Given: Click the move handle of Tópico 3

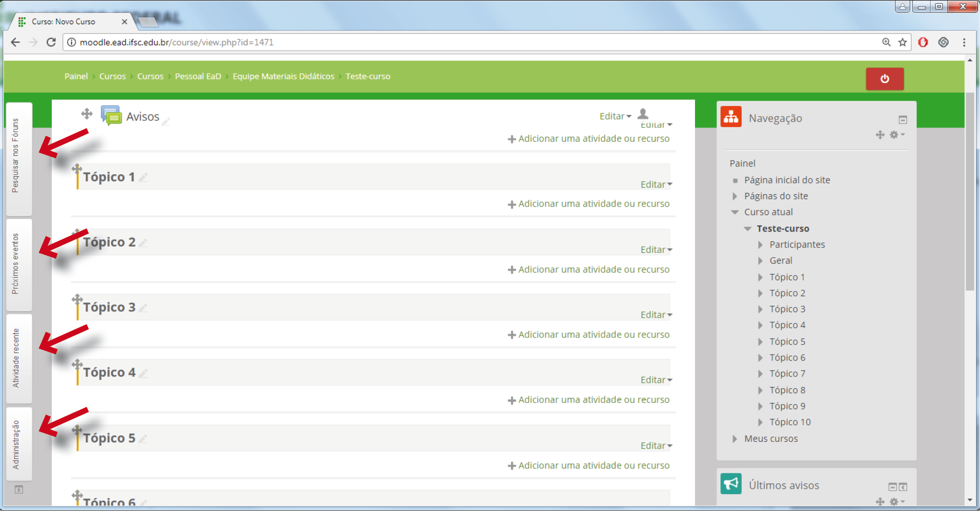Looking at the screenshot, I should [x=77, y=299].
